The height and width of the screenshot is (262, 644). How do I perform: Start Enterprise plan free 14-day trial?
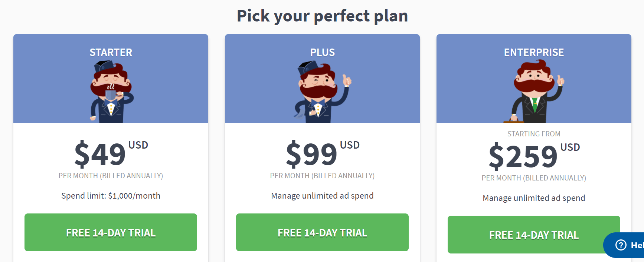point(534,235)
